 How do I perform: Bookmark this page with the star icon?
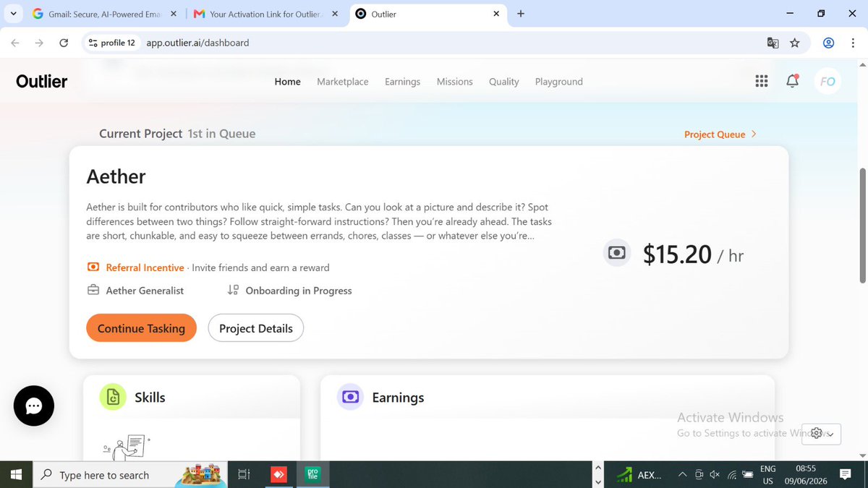tap(795, 43)
